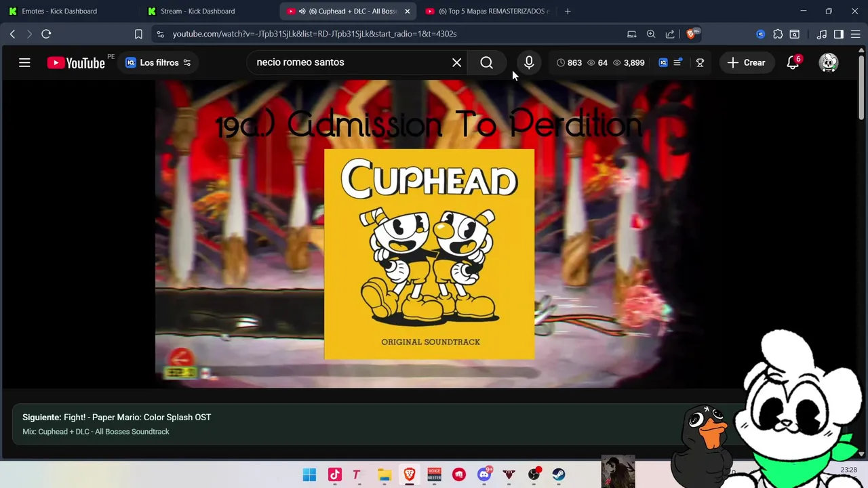Screen dimensions: 868x488
Task: Open Discord from taskbar
Action: coord(484,474)
